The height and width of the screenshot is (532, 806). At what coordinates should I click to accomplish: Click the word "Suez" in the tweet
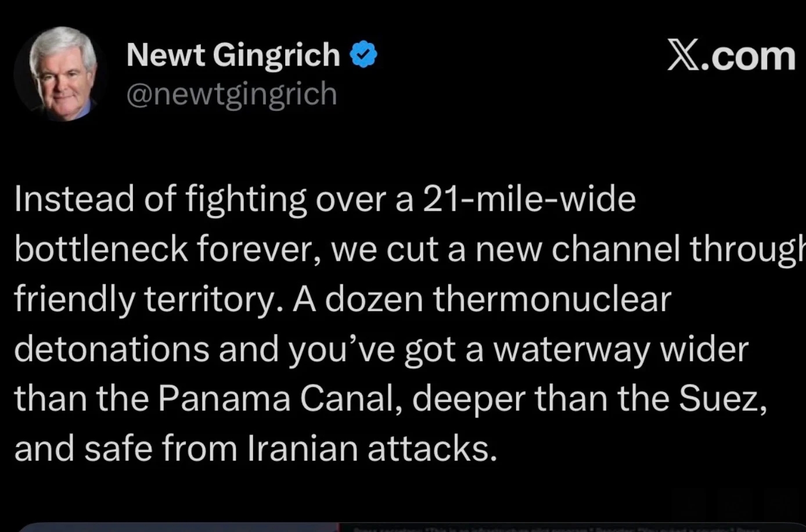(x=721, y=400)
